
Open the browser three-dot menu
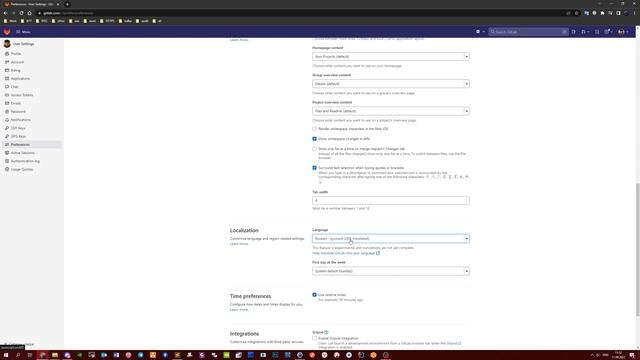coord(634,13)
